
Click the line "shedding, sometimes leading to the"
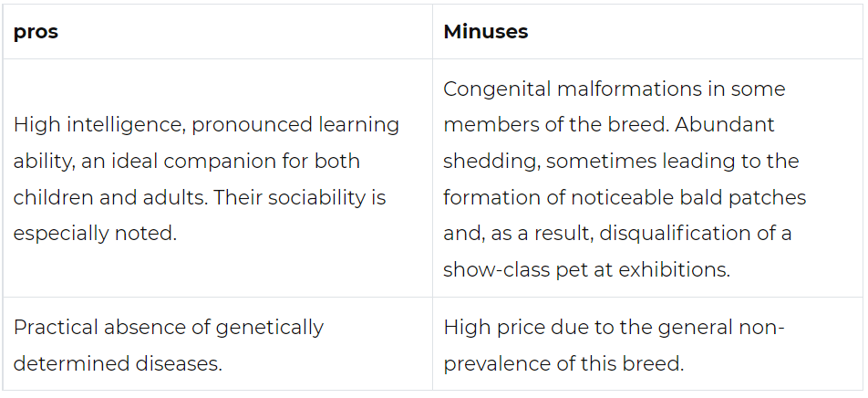pos(621,162)
